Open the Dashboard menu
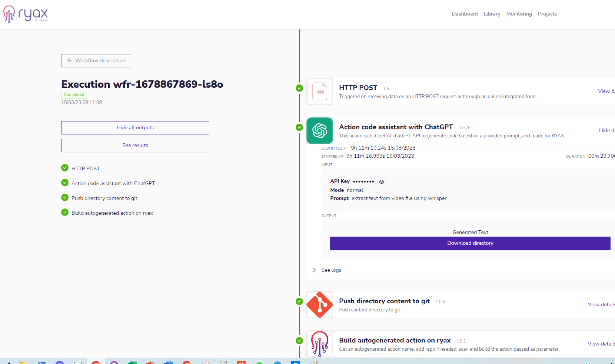 (x=465, y=14)
